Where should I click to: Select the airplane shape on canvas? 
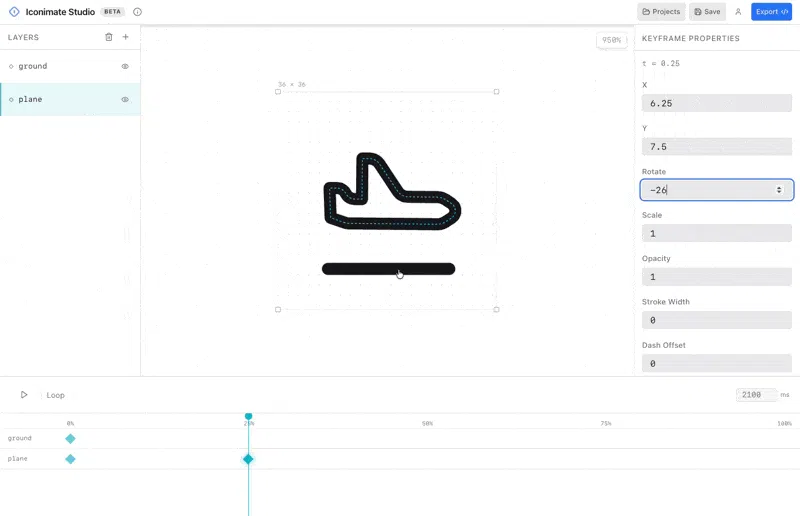(x=392, y=192)
